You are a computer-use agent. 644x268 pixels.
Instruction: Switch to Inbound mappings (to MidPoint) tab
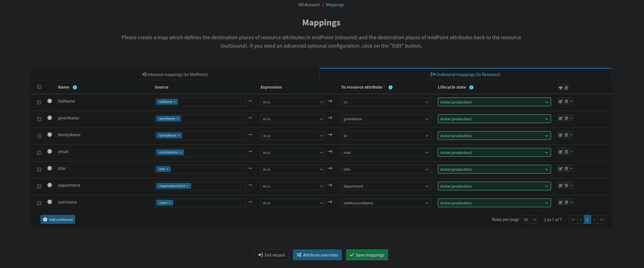coord(175,74)
